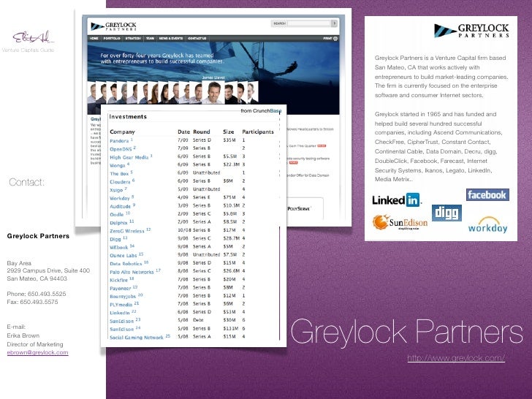Open the Bountyjobs investment link
Viewport: 532px width, 399px height.
click(x=123, y=297)
